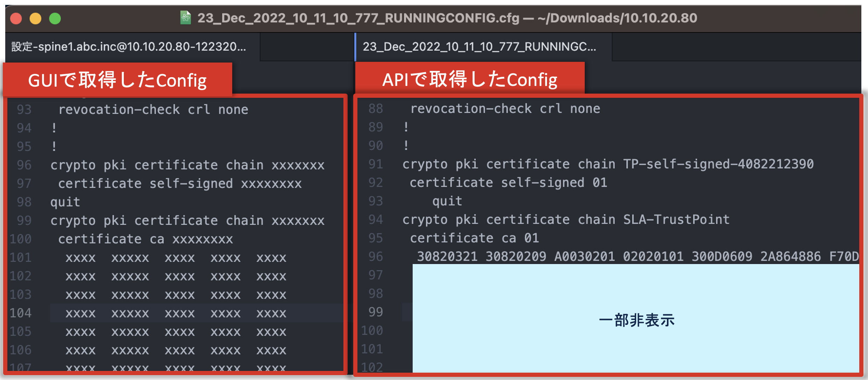Image resolution: width=868 pixels, height=380 pixels.
Task: Click line number 104 highlighted in the left pane
Action: pyautogui.click(x=21, y=313)
